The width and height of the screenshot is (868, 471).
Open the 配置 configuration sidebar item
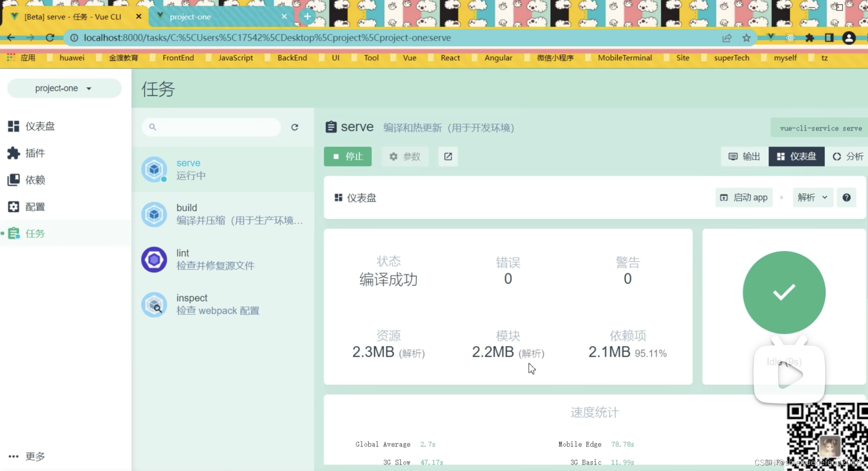(35, 207)
